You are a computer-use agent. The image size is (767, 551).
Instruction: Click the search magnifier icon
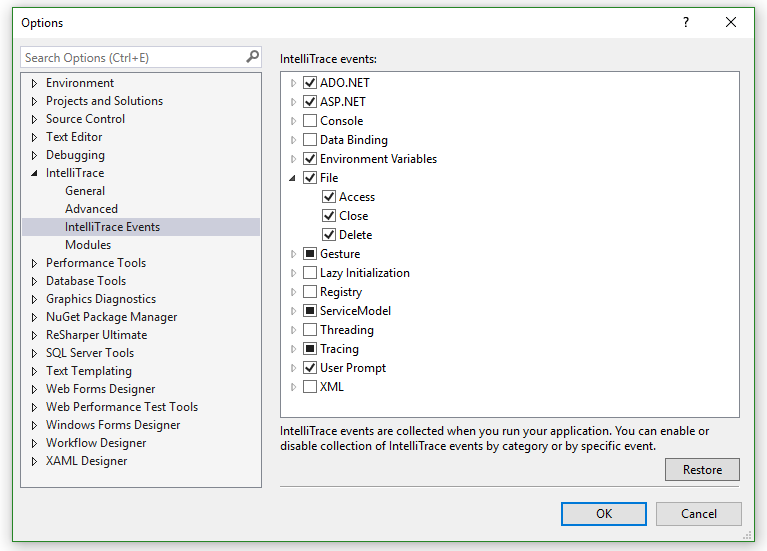(x=253, y=58)
